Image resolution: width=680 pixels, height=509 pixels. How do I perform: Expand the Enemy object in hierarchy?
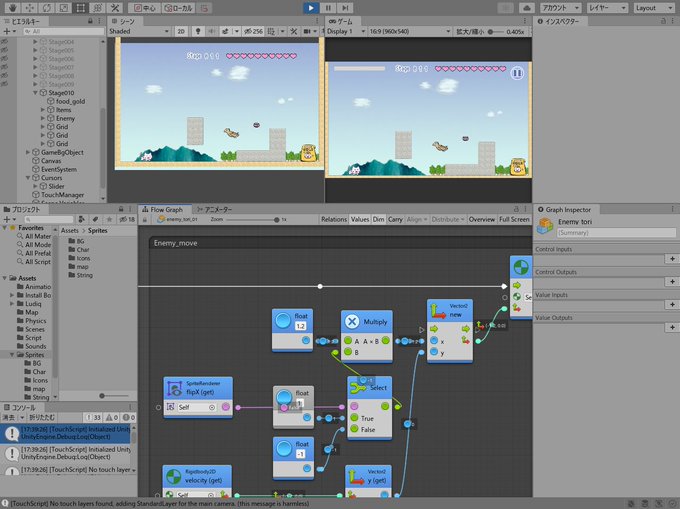(x=42, y=118)
